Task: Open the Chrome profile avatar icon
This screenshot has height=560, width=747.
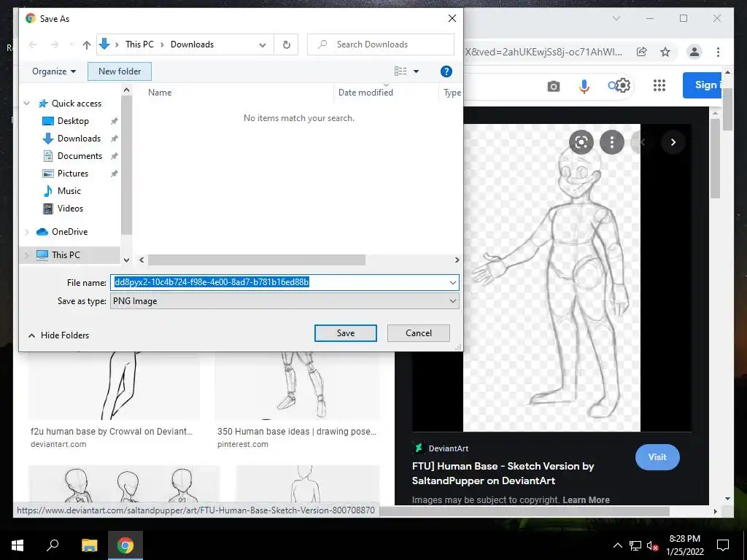Action: [x=694, y=52]
